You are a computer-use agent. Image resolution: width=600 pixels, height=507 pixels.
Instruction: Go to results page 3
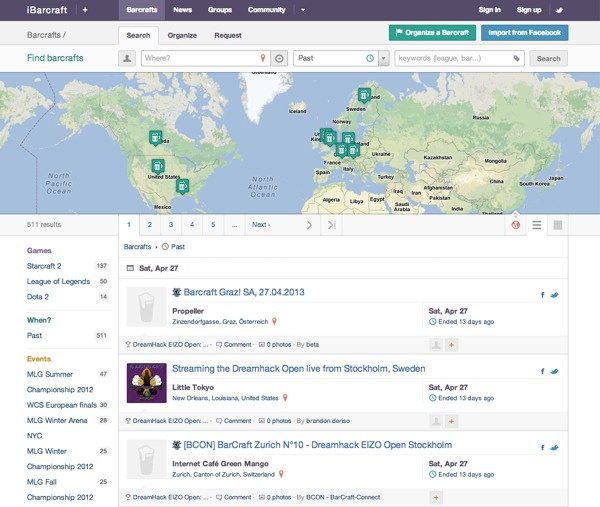(171, 225)
